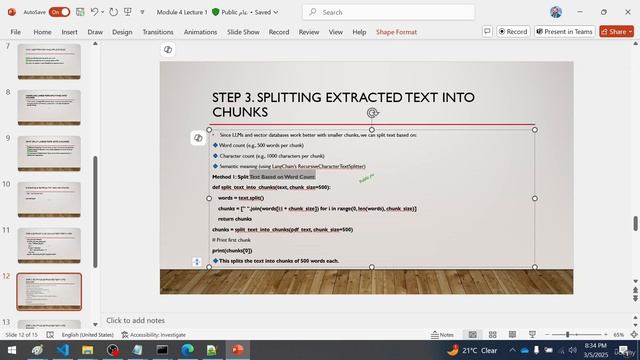Open the Help tab
This screenshot has height=360, width=640.
point(359,32)
